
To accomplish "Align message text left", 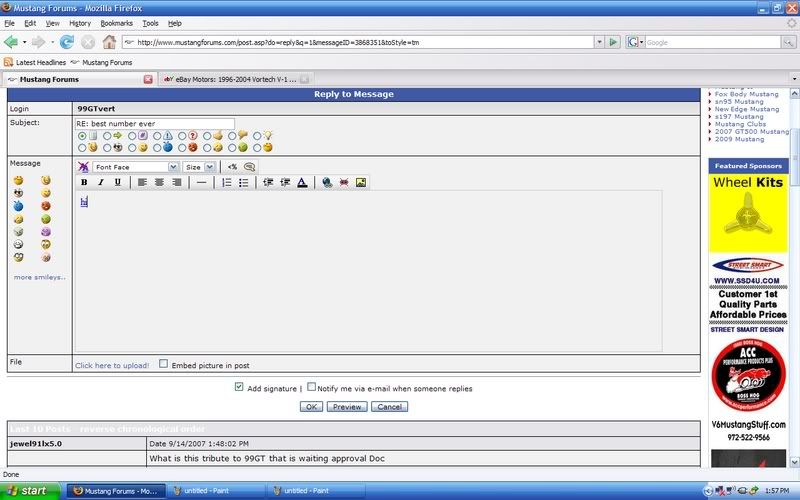I will [x=142, y=182].
